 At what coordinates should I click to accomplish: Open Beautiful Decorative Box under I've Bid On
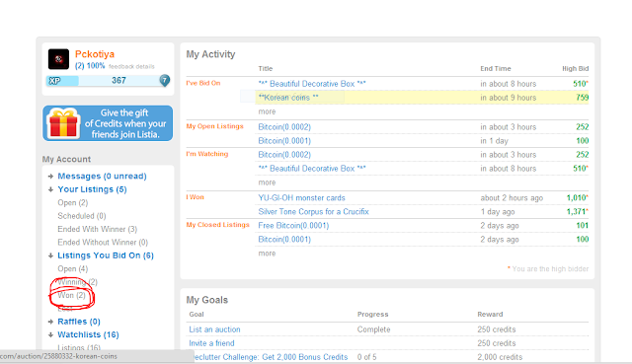tap(312, 84)
